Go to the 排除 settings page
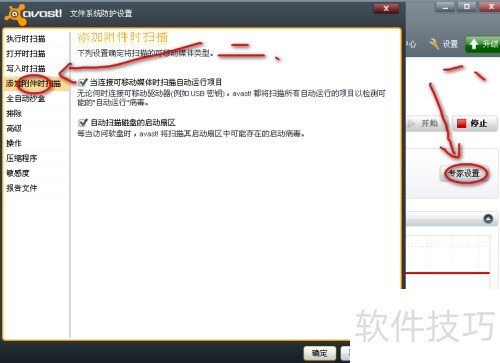The width and height of the screenshot is (500, 363). tap(14, 113)
